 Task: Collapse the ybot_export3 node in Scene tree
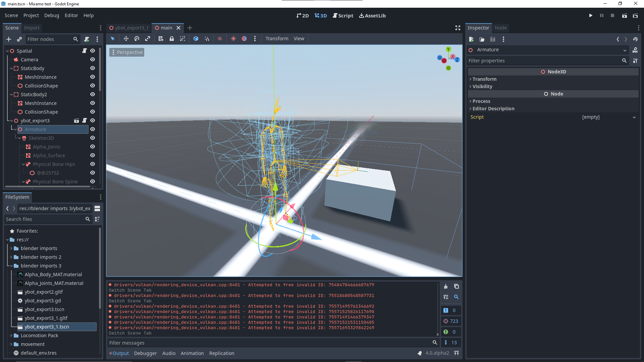click(x=11, y=120)
